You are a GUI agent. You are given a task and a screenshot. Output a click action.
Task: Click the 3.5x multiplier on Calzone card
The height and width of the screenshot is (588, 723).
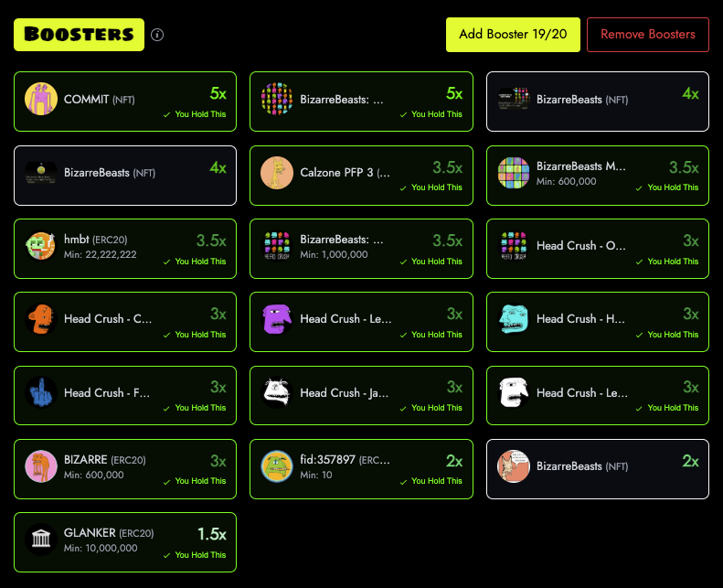tap(447, 167)
